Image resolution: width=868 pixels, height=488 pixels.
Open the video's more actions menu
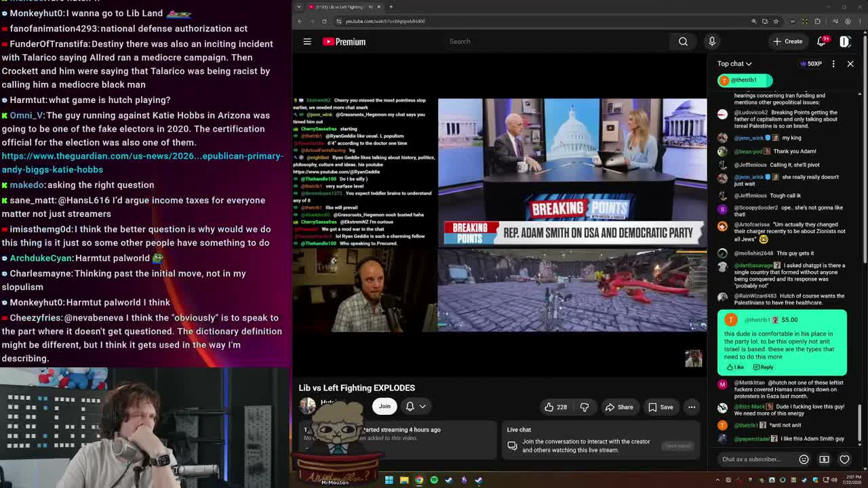[x=692, y=407]
